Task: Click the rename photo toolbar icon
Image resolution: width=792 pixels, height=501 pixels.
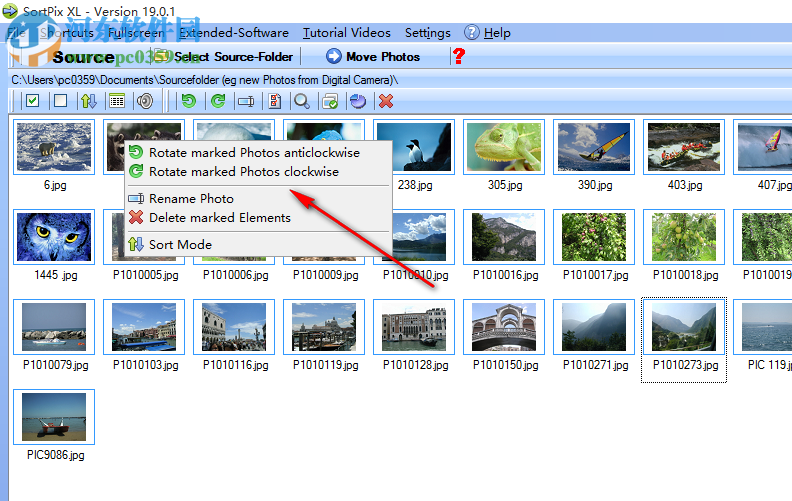Action: coord(246,102)
